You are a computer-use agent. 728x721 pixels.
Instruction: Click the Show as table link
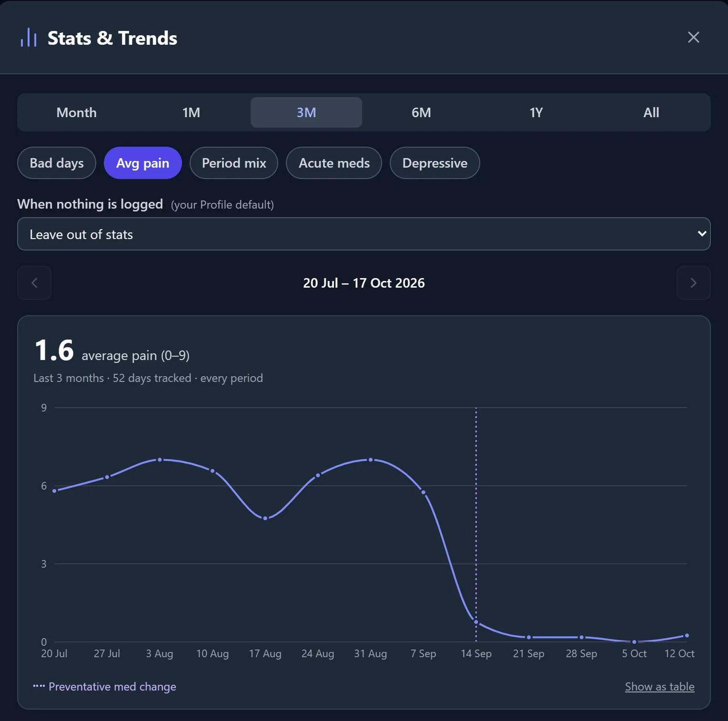(x=659, y=687)
